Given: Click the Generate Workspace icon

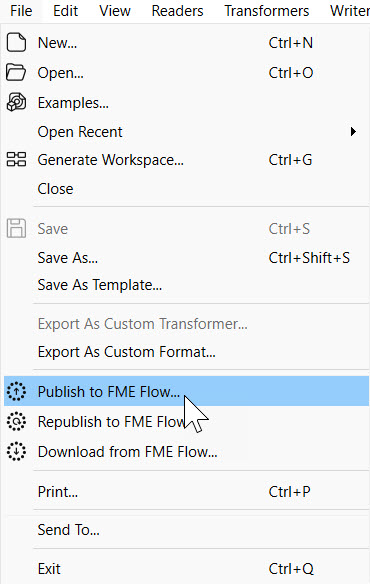Looking at the screenshot, I should tap(16, 159).
